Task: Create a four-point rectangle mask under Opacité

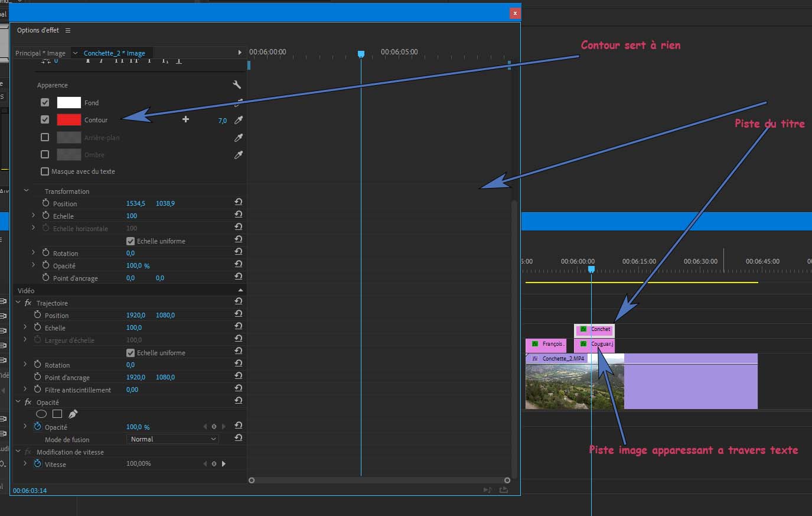Action: 57,414
